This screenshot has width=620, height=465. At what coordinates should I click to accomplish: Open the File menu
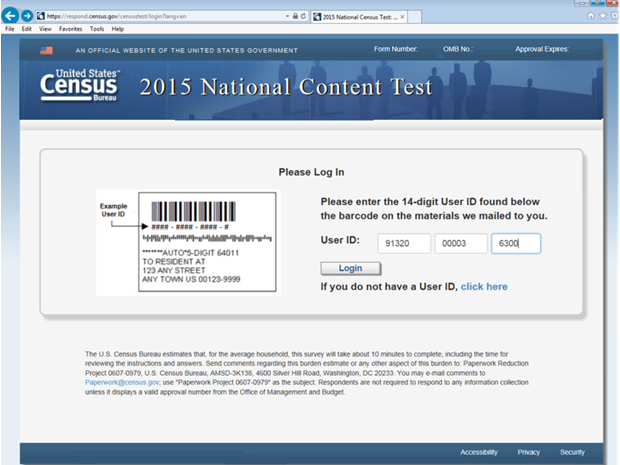(x=9, y=29)
